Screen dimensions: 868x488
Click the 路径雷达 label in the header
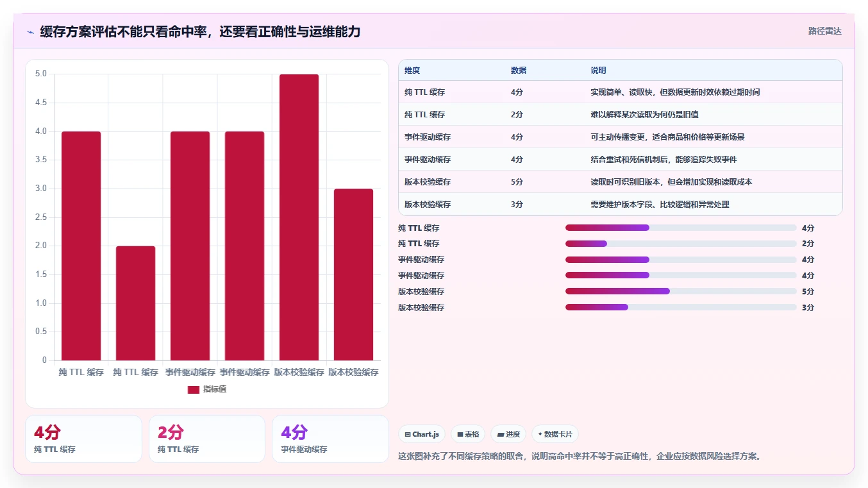(824, 31)
